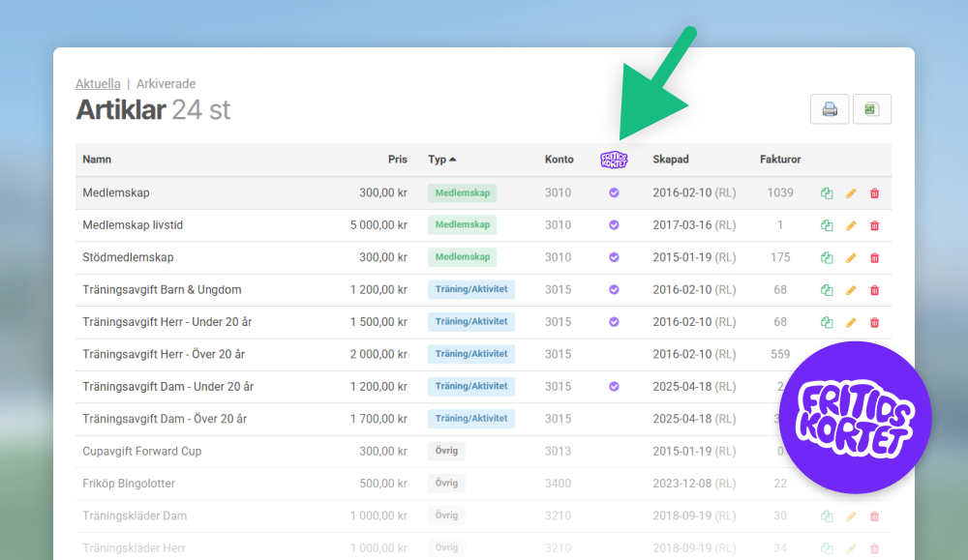Click the Cupavgift Forward Cup article name

tap(141, 452)
